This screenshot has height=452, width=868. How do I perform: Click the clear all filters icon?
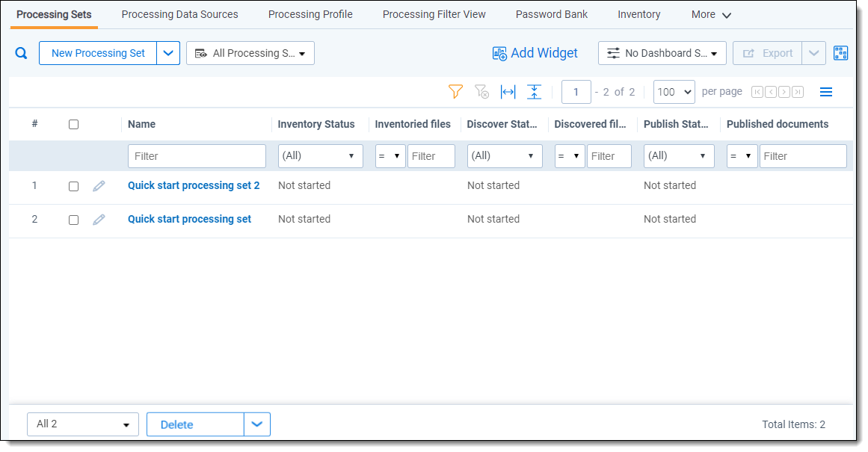click(x=481, y=92)
